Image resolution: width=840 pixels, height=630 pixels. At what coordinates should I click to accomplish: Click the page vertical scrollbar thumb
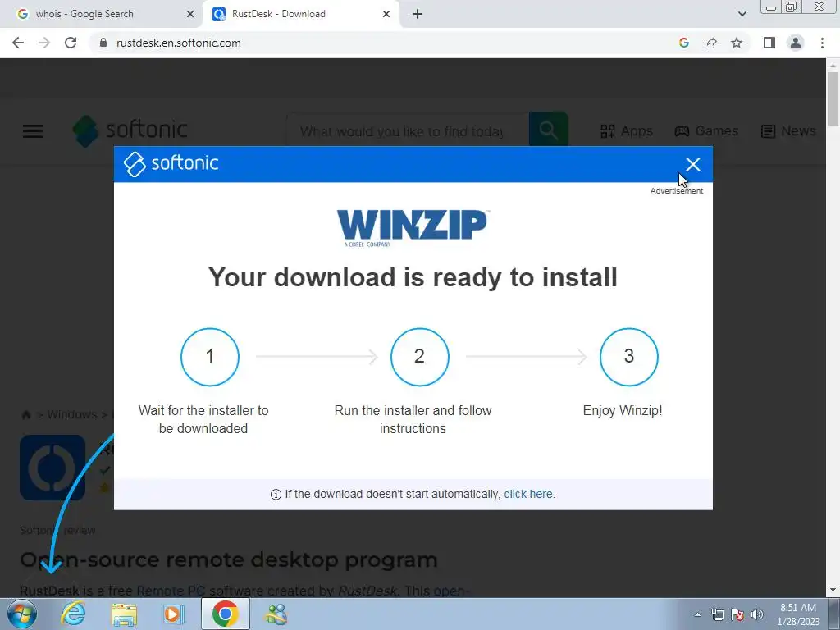coord(833,99)
